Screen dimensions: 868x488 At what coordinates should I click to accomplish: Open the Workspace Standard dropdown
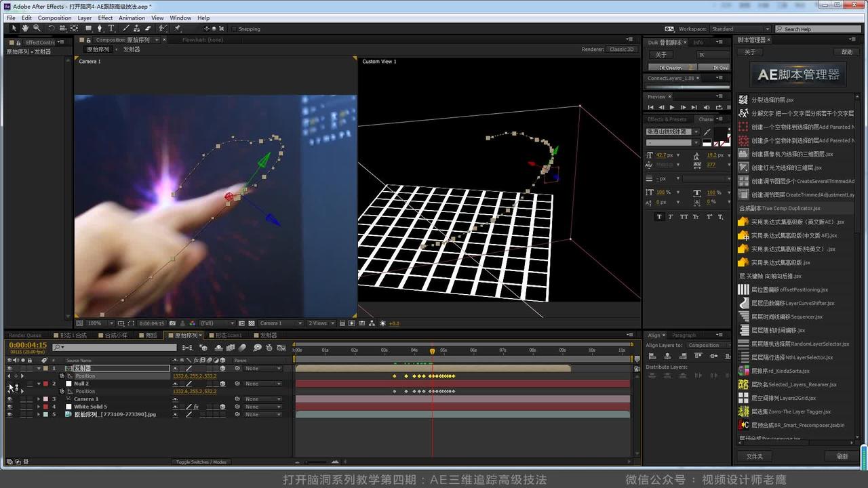tap(740, 29)
